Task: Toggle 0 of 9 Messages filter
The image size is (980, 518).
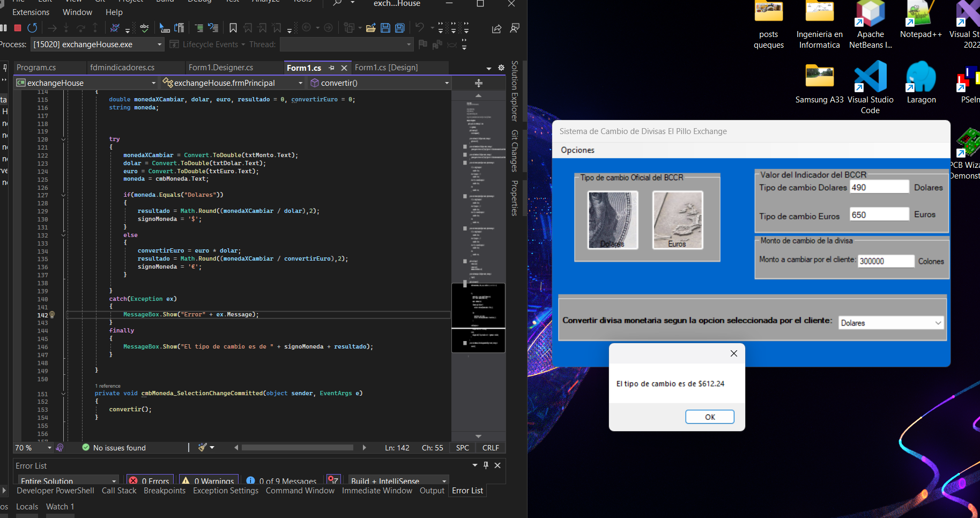Action: coord(281,480)
